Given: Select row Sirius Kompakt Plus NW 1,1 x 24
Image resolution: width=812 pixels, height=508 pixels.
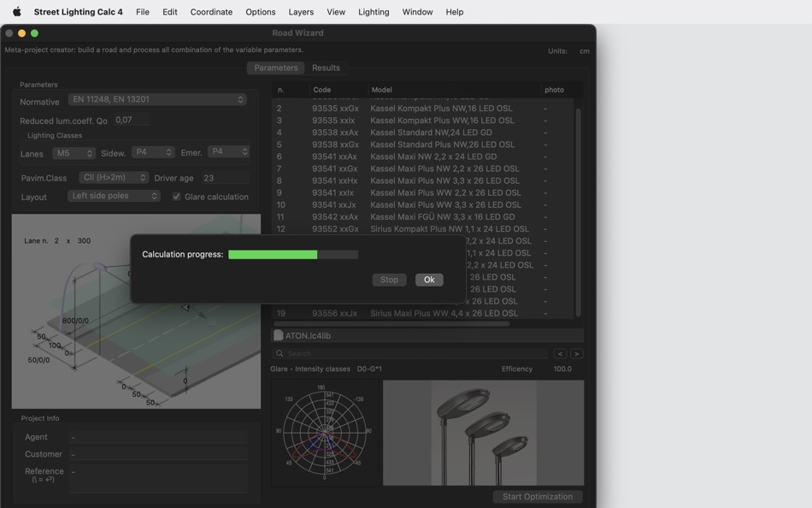Looking at the screenshot, I should pyautogui.click(x=422, y=228).
